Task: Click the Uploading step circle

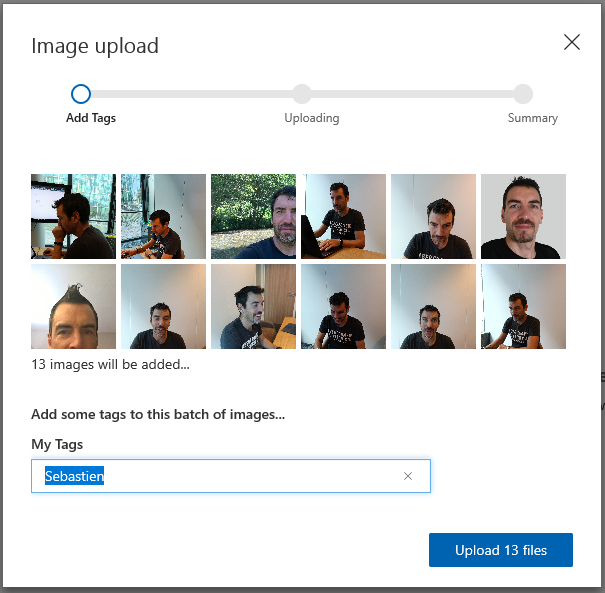Action: [302, 94]
